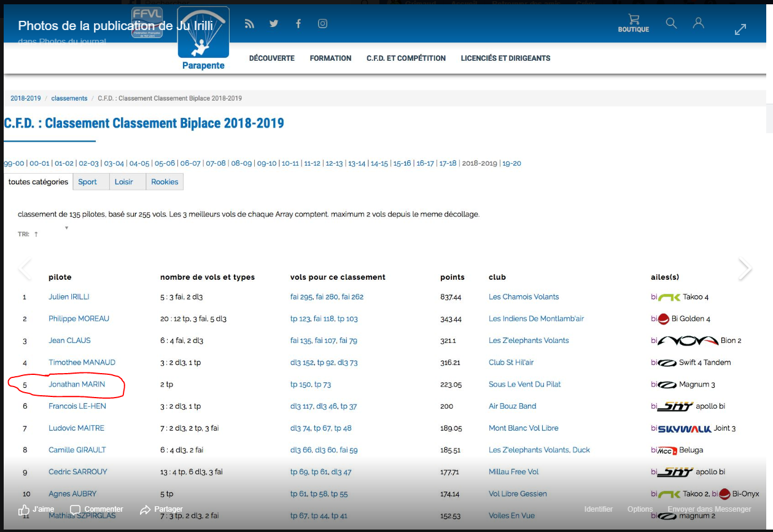This screenshot has height=532, width=773.
Task: Click the Parapente logo
Action: point(203,38)
